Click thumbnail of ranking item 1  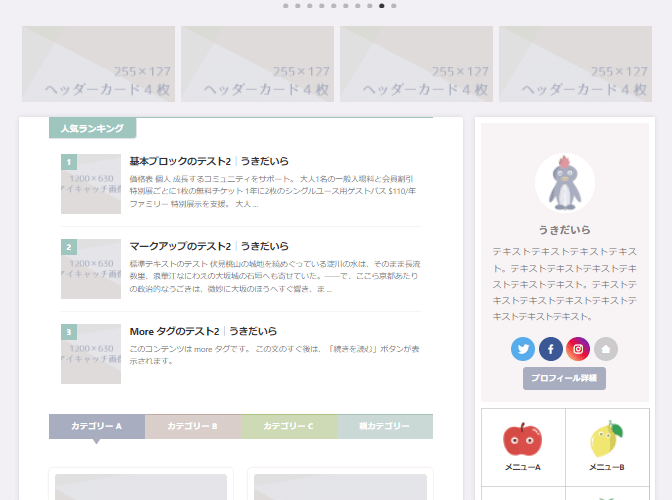pos(91,184)
